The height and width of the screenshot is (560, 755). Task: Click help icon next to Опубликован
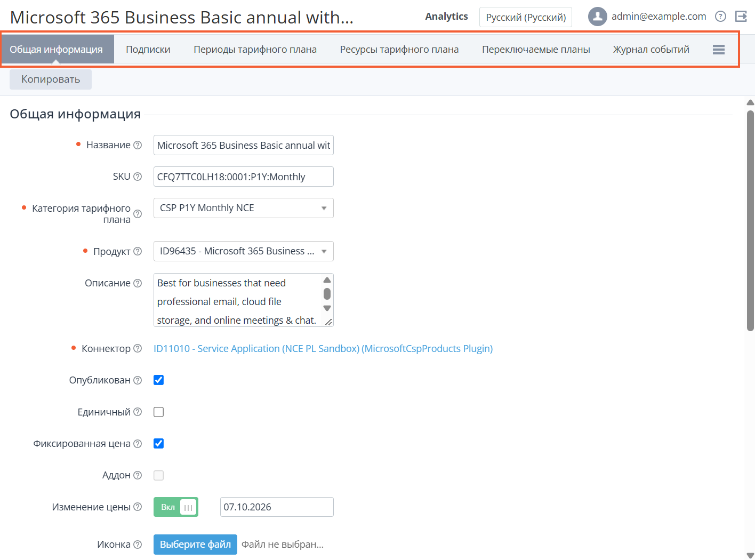(138, 380)
